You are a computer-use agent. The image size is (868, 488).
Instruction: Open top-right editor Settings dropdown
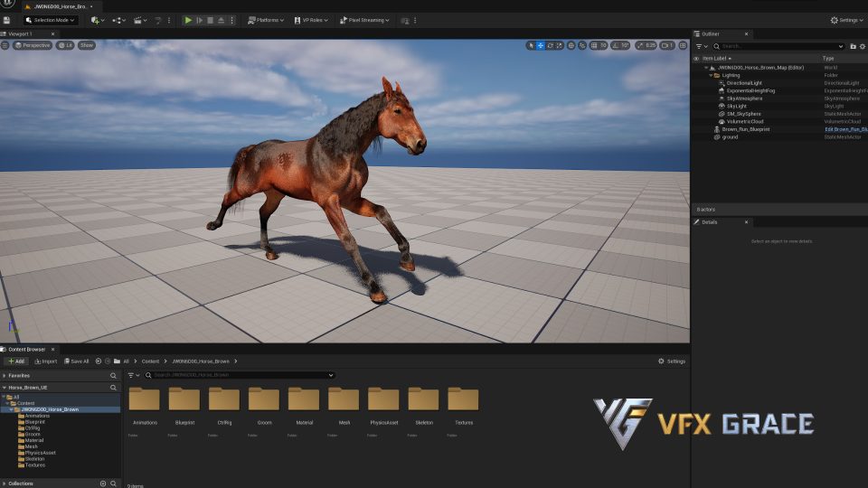[x=846, y=21]
